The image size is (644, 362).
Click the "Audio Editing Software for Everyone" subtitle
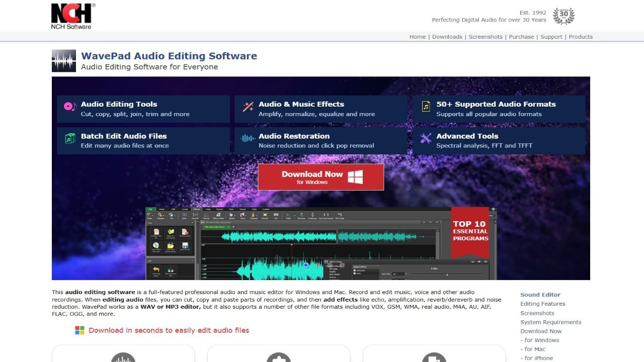(149, 67)
